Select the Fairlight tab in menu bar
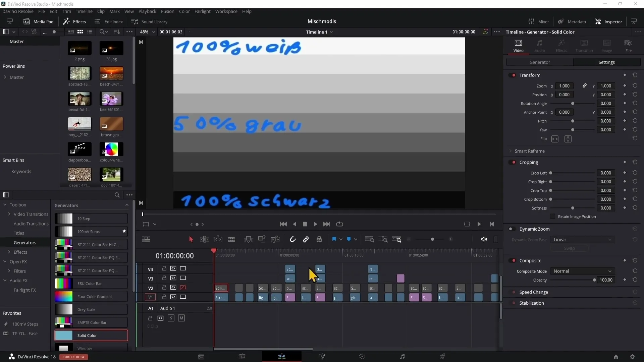The height and width of the screenshot is (362, 644). point(203,11)
